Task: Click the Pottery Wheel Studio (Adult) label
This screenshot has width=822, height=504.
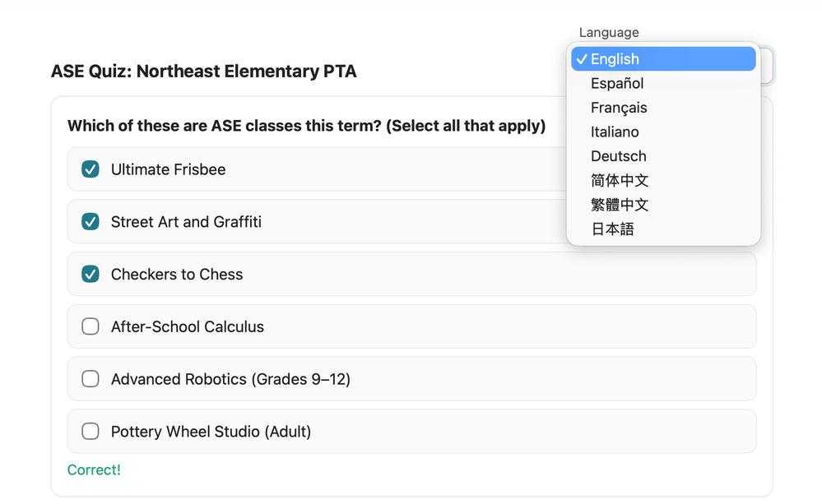Action: coord(211,432)
